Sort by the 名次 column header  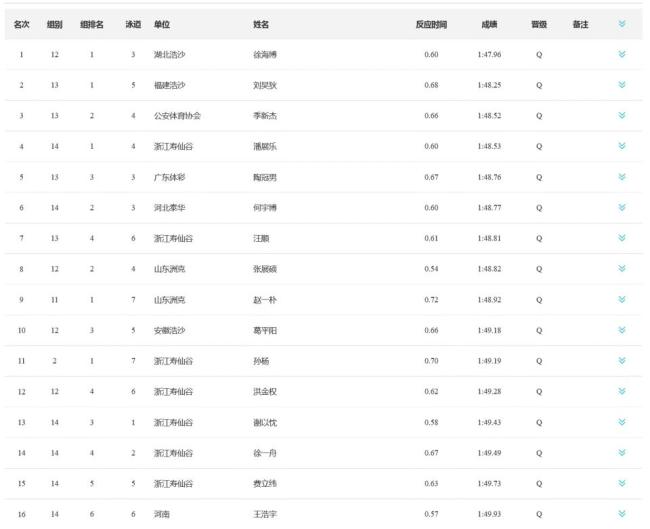[22, 24]
